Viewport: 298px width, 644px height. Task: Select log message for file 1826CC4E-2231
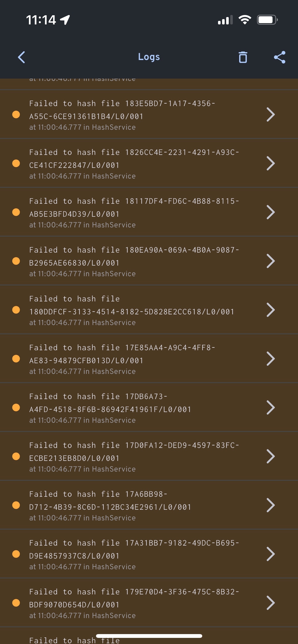(134, 159)
